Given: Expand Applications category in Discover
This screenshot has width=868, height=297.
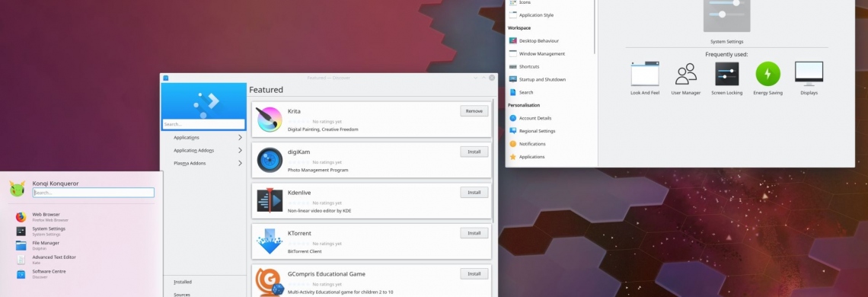Looking at the screenshot, I should click(x=204, y=137).
